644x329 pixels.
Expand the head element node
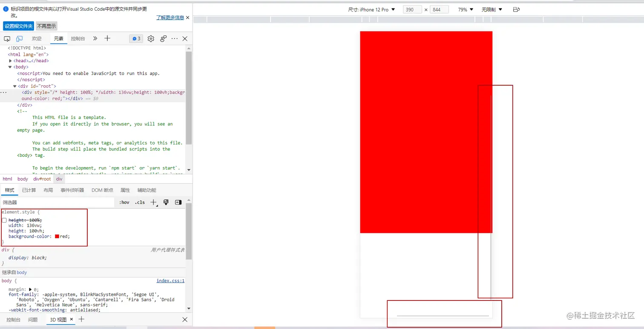[x=10, y=61]
